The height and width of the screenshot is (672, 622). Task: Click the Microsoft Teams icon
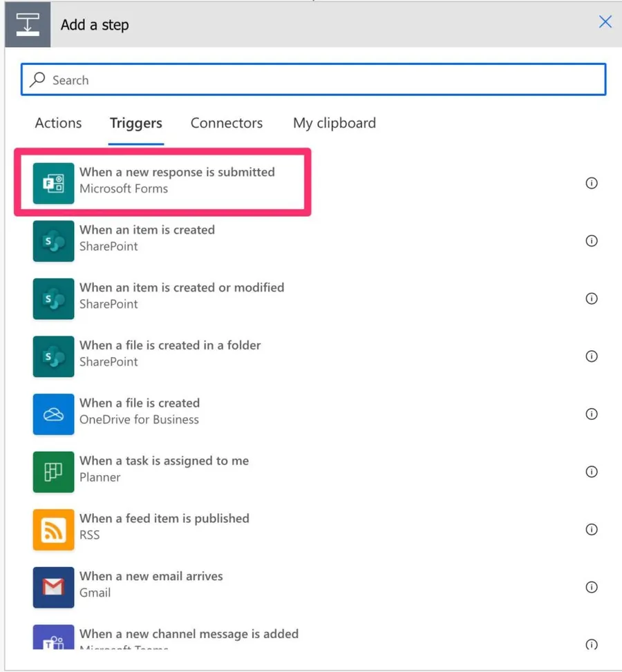point(53,637)
